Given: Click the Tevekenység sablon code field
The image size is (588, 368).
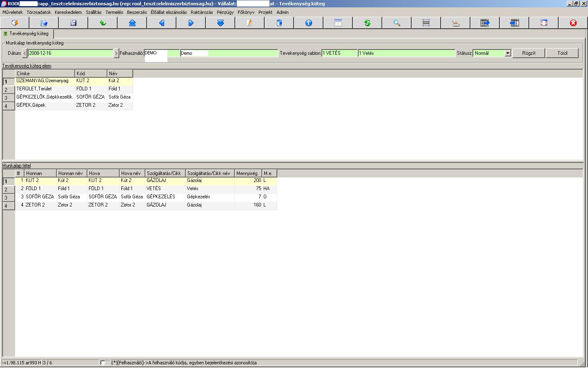Looking at the screenshot, I should [x=339, y=53].
